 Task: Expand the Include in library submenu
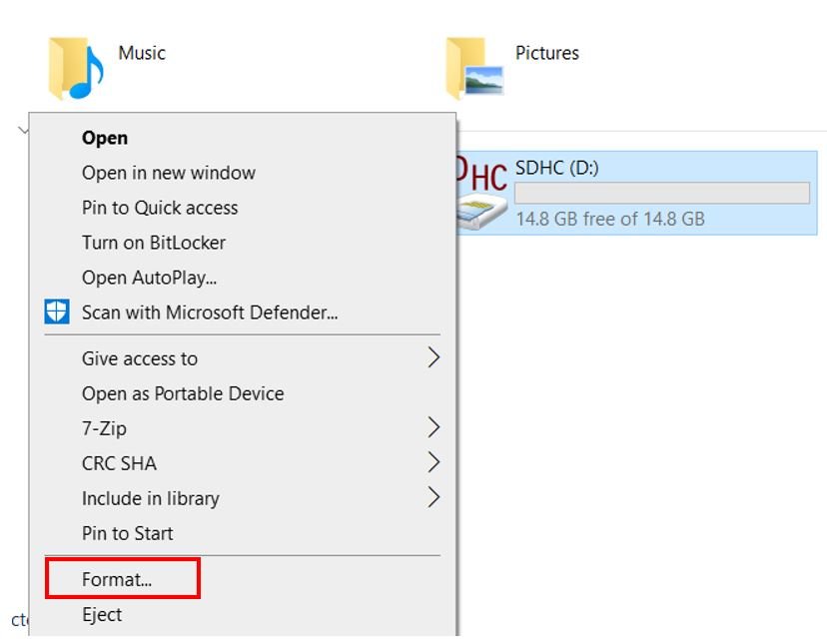[243, 498]
